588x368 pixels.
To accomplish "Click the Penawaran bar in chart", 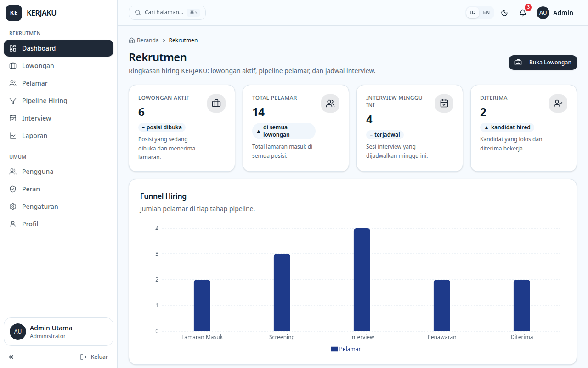I will point(442,305).
